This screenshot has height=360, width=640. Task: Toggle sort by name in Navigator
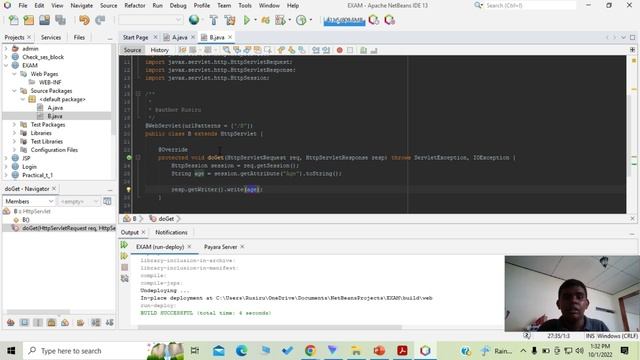coord(96,322)
